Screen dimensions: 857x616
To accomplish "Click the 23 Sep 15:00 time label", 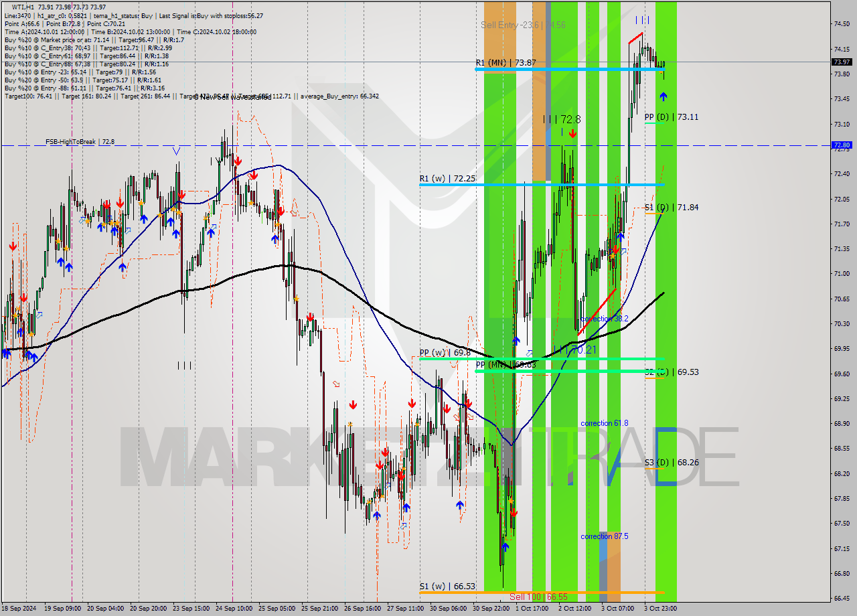I will pyautogui.click(x=191, y=609).
